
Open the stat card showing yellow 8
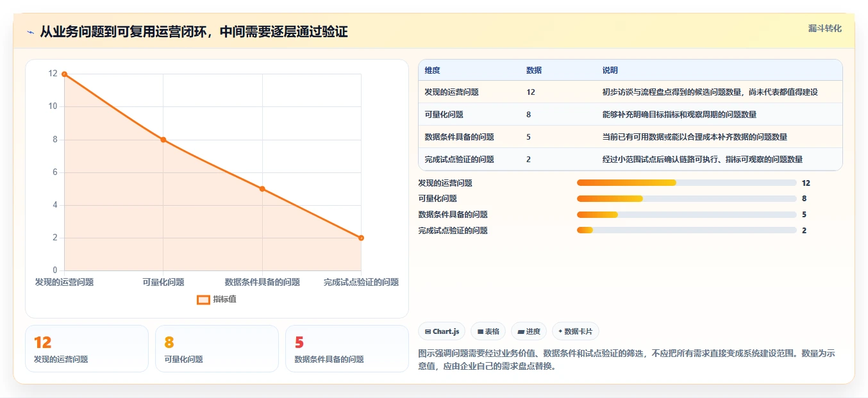[x=217, y=349]
